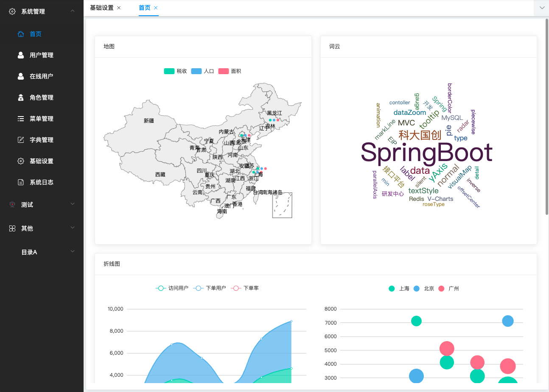Open 在线用户 in the sidebar

coord(42,76)
